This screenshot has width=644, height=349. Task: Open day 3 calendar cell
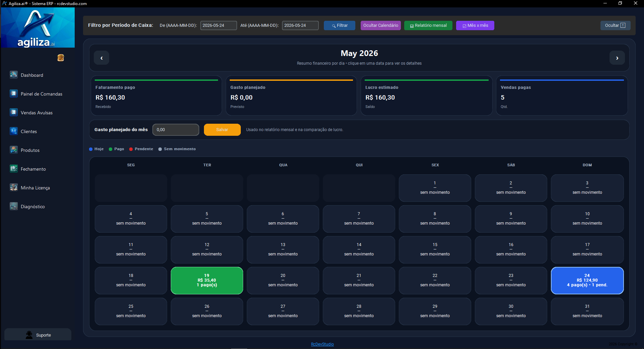587,188
